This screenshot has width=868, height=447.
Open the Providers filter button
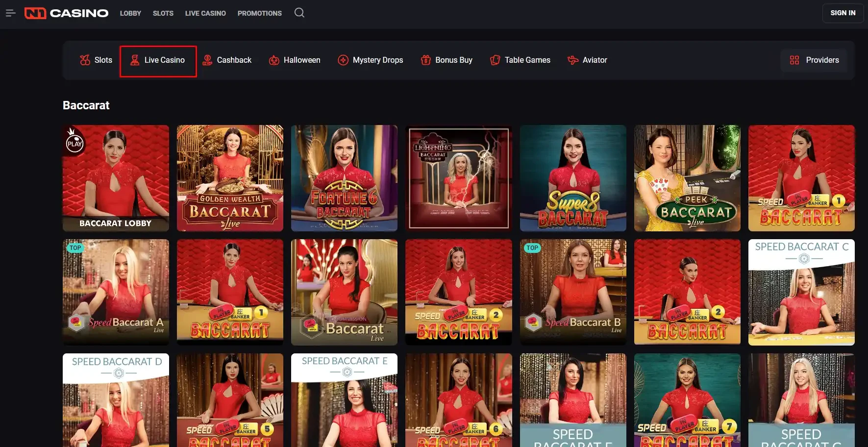814,60
